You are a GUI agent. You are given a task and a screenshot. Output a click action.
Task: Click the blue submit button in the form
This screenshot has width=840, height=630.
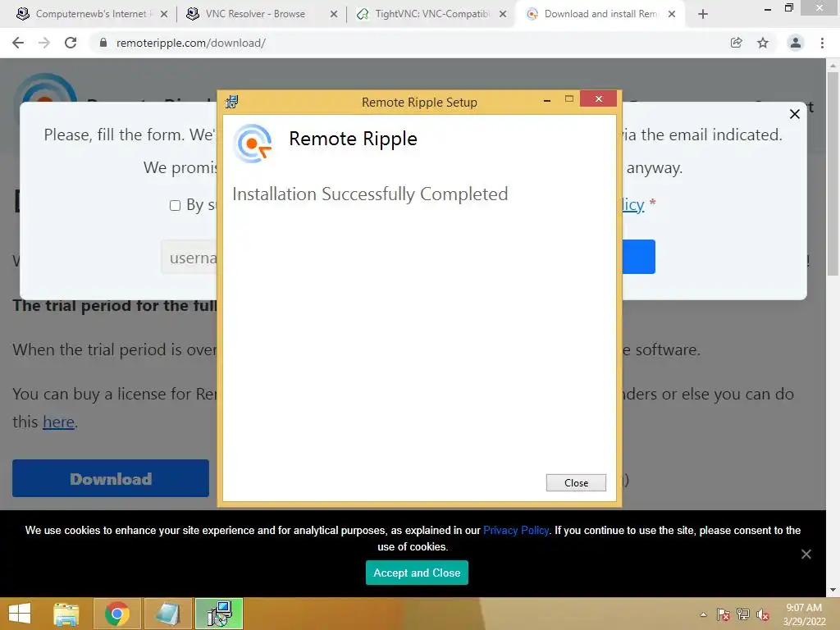(638, 257)
